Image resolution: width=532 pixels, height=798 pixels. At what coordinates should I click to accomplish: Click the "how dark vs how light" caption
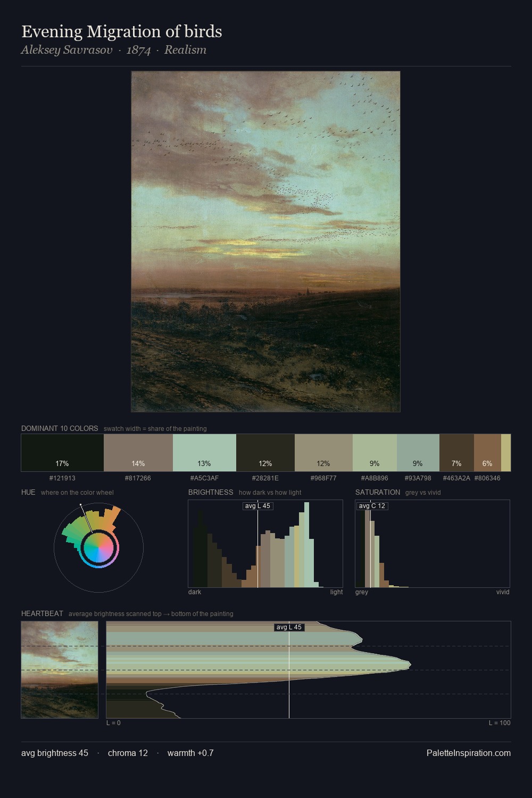click(x=270, y=493)
